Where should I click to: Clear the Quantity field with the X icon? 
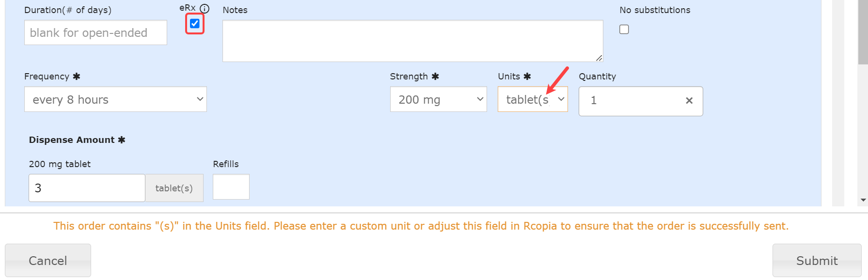coord(689,101)
